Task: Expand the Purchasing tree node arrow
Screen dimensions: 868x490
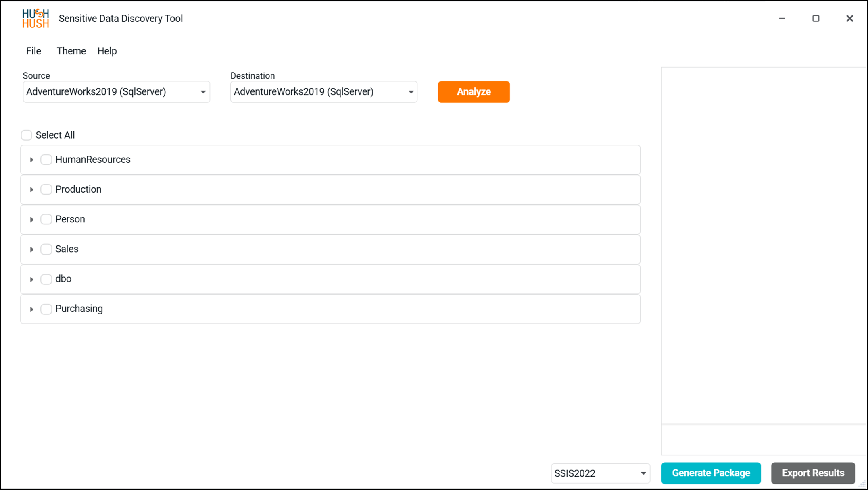Action: (x=31, y=309)
